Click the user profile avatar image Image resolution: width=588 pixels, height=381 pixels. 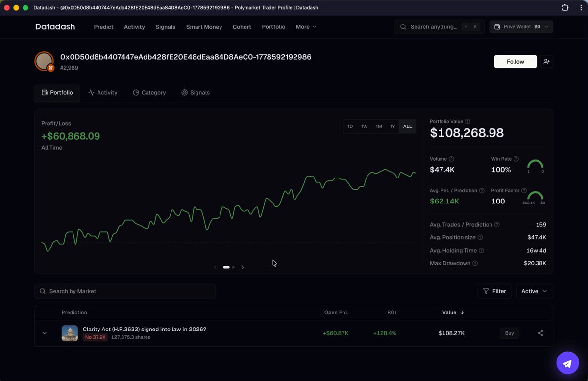pyautogui.click(x=44, y=61)
